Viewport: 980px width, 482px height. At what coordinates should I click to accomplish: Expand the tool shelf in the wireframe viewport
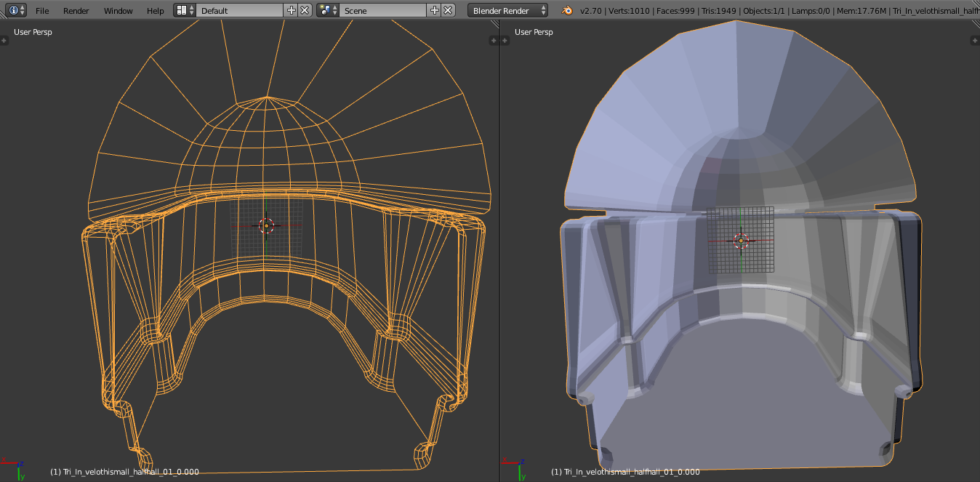pos(4,41)
